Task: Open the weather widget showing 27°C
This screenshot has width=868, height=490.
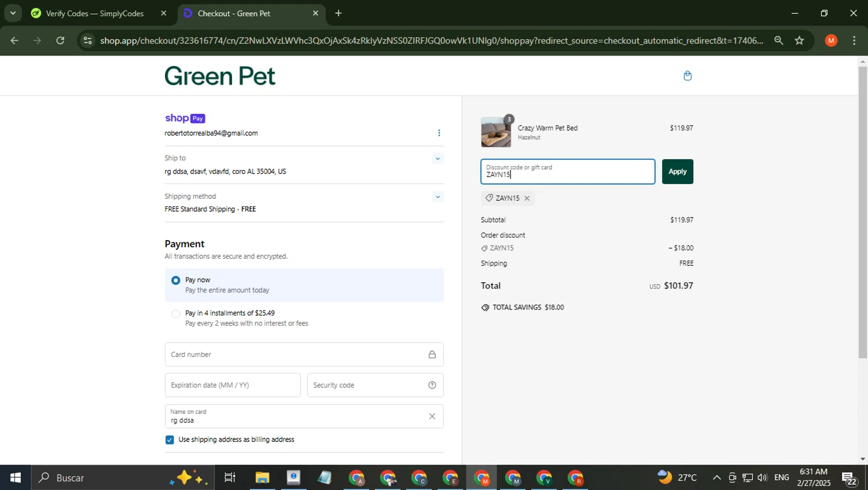Action: (677, 478)
